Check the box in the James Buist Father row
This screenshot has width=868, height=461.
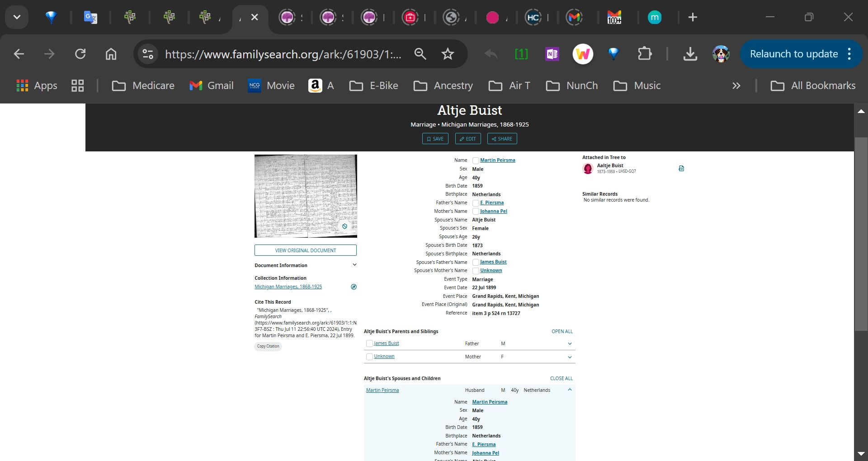tap(369, 343)
